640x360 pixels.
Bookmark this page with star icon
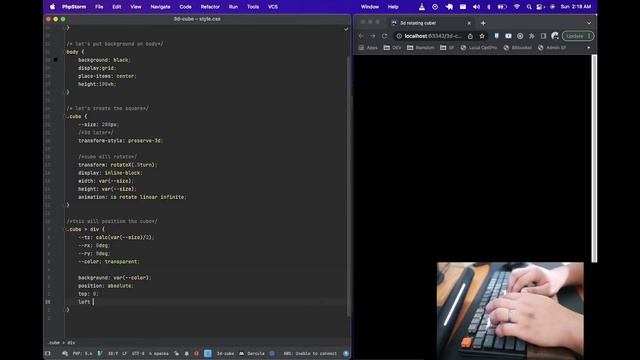[482, 36]
